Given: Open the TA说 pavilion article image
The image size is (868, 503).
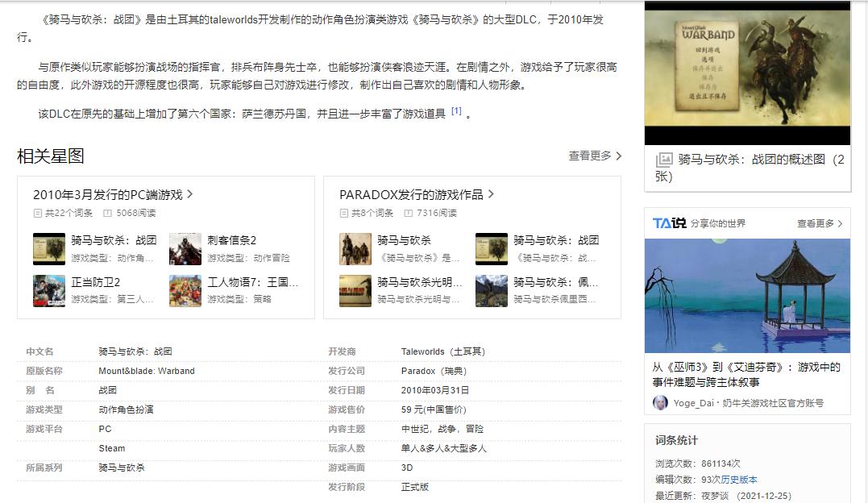Looking at the screenshot, I should pos(747,296).
